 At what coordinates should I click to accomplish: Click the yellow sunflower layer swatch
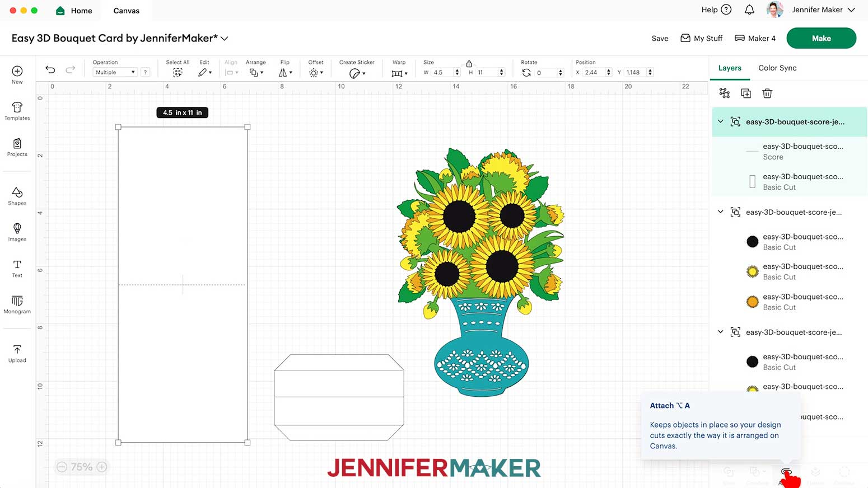(752, 271)
